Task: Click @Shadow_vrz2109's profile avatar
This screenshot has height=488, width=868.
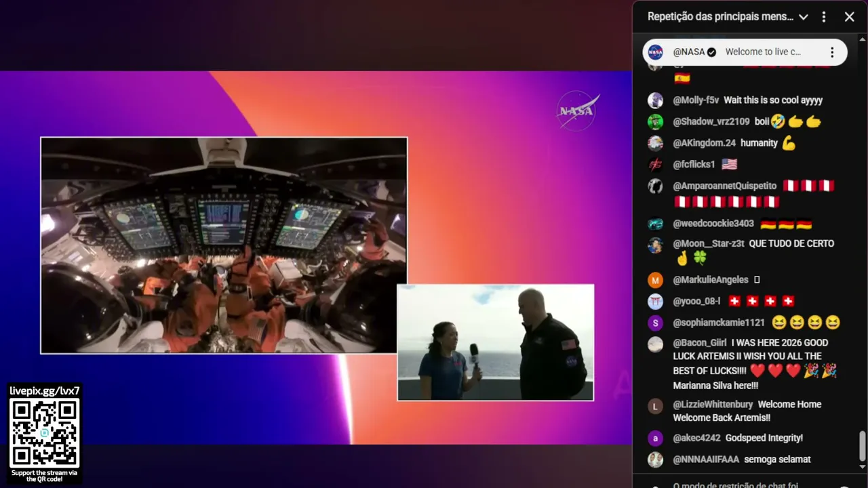Action: [655, 121]
